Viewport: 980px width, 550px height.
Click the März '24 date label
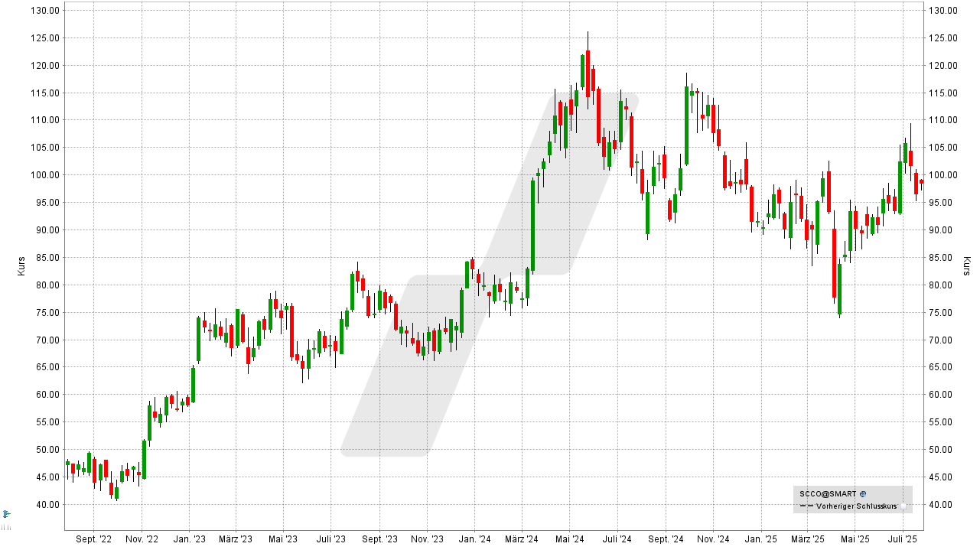520,540
